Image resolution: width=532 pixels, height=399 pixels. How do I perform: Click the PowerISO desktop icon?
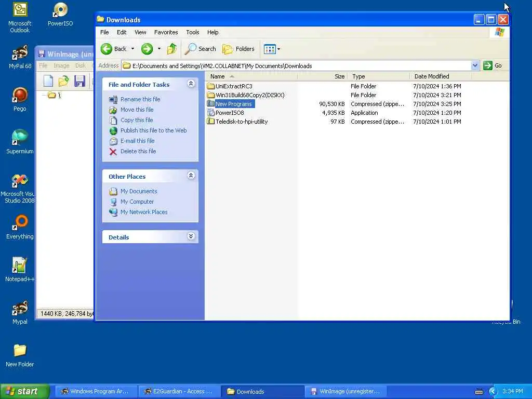[x=60, y=14]
